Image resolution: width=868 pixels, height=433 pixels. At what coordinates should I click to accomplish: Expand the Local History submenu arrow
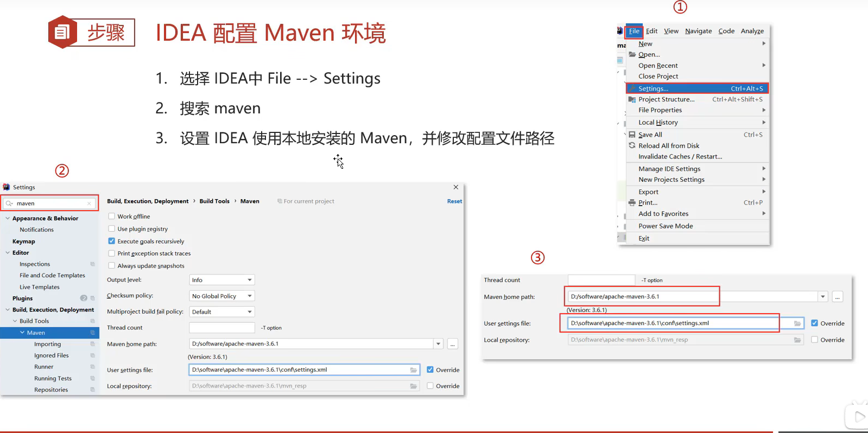[764, 122]
